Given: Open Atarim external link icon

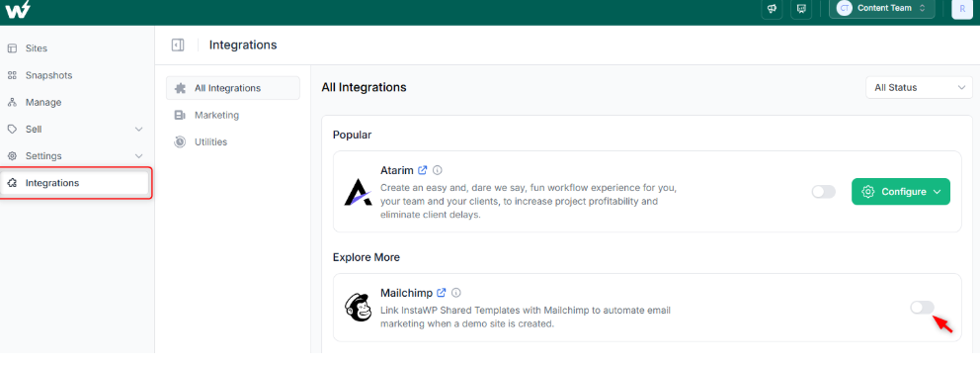Looking at the screenshot, I should pos(423,169).
